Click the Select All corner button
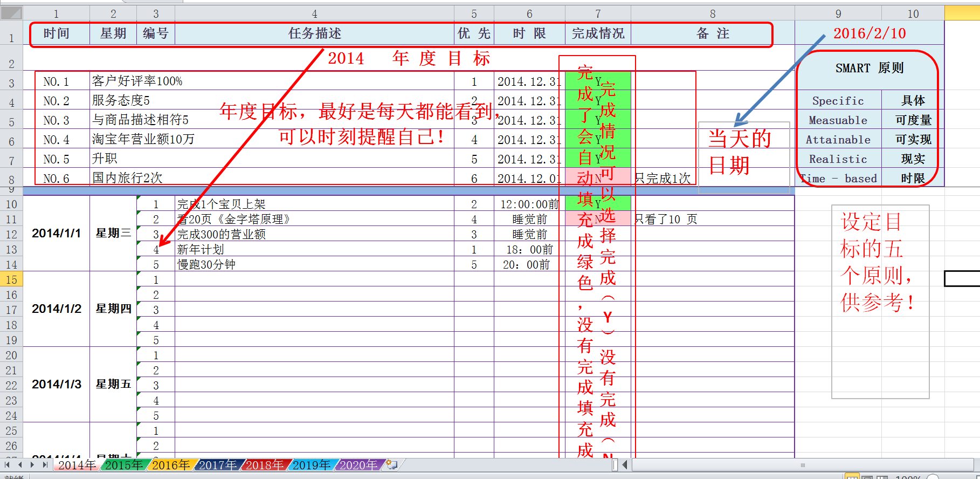980x479 pixels. tap(11, 13)
